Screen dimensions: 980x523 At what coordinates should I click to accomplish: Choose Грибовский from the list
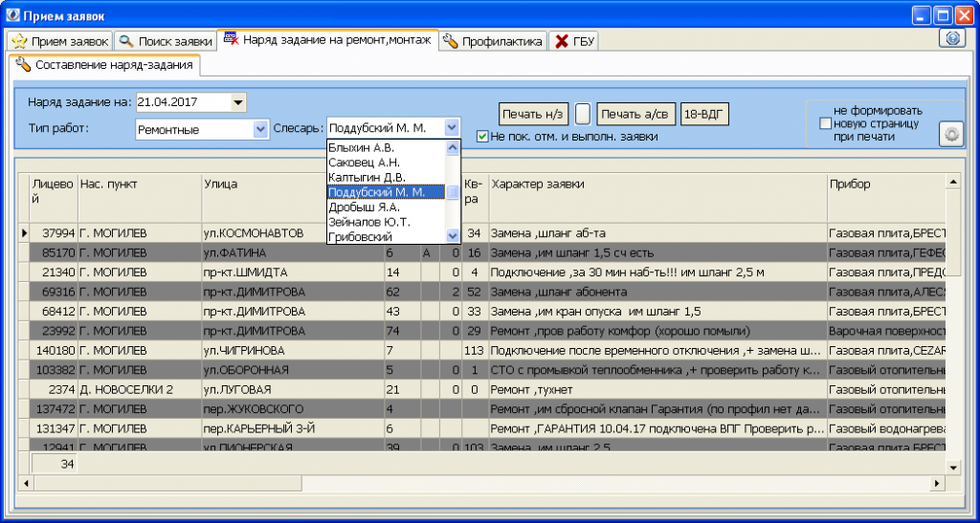(x=386, y=236)
